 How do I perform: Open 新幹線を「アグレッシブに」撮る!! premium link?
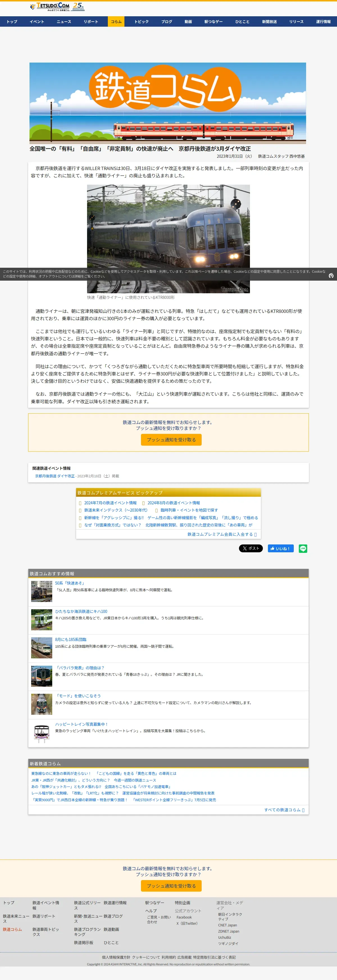[x=171, y=518]
